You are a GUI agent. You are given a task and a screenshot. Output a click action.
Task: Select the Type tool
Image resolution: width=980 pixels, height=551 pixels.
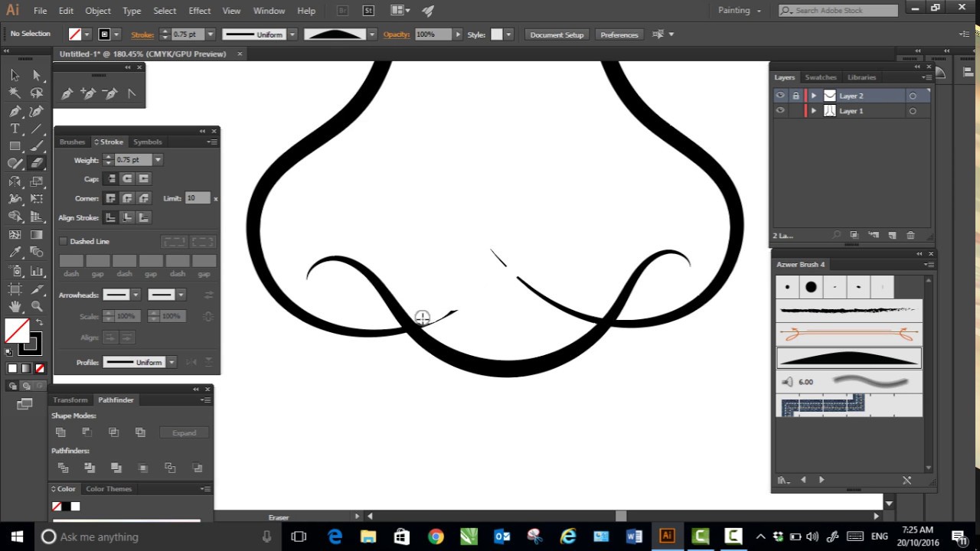pyautogui.click(x=15, y=129)
